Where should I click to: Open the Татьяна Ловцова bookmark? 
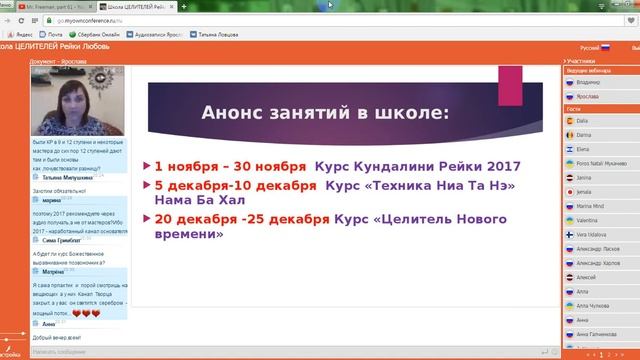point(214,35)
